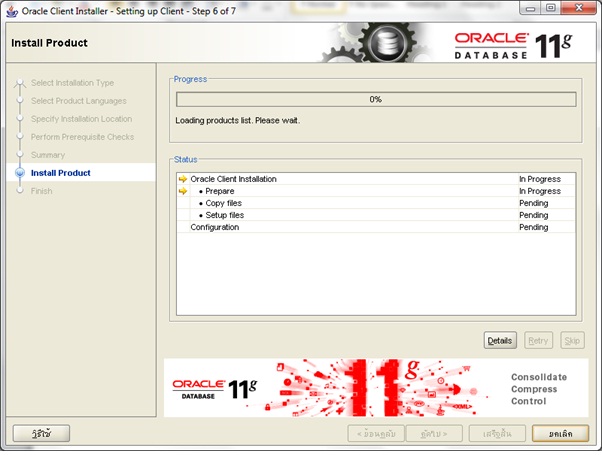Click the Oracle Database 11g header logo
This screenshot has height=455, width=602.
514,46
